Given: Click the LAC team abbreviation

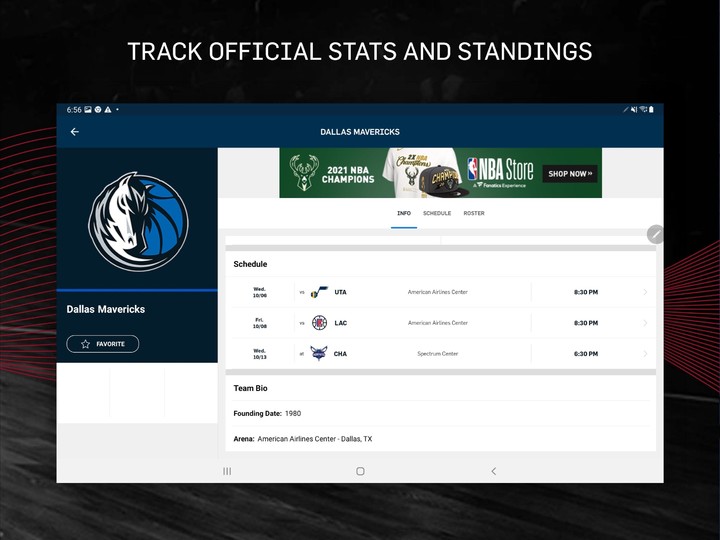Looking at the screenshot, I should 340,323.
